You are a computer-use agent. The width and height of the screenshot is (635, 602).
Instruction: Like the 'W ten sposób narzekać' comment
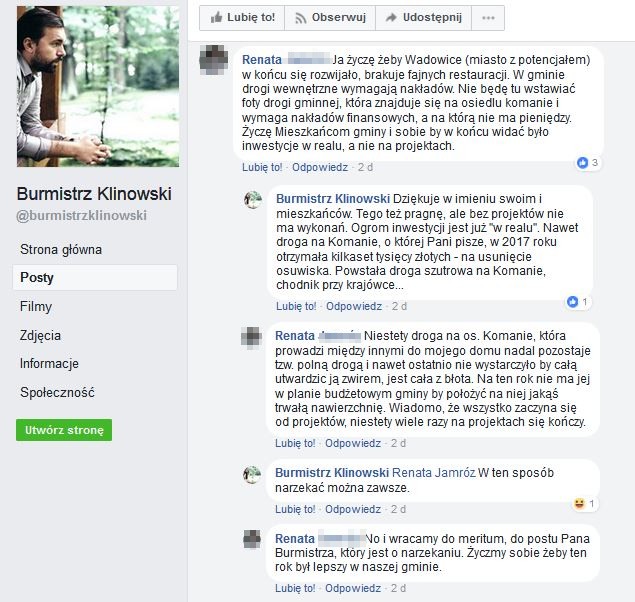click(x=295, y=509)
